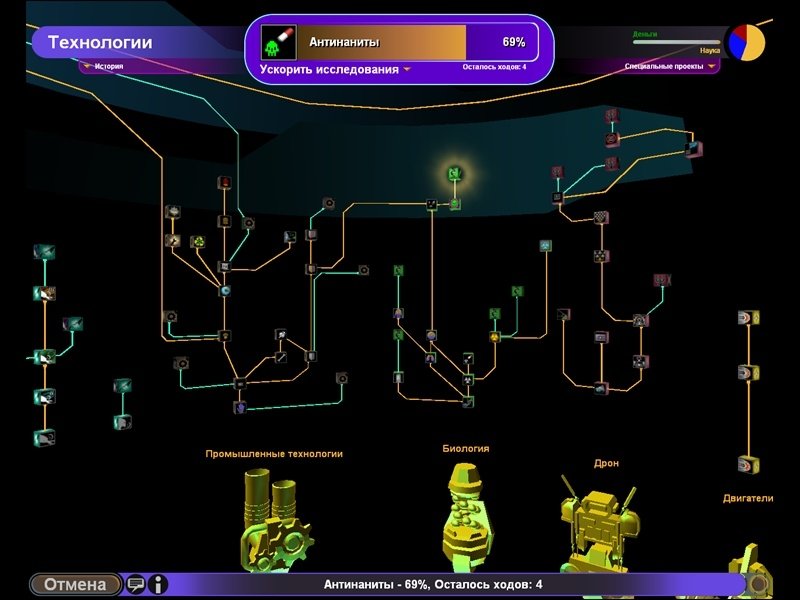Viewport: 800px width, 600px height.
Task: Click the Промышленные технологии category label
Action: (x=274, y=454)
